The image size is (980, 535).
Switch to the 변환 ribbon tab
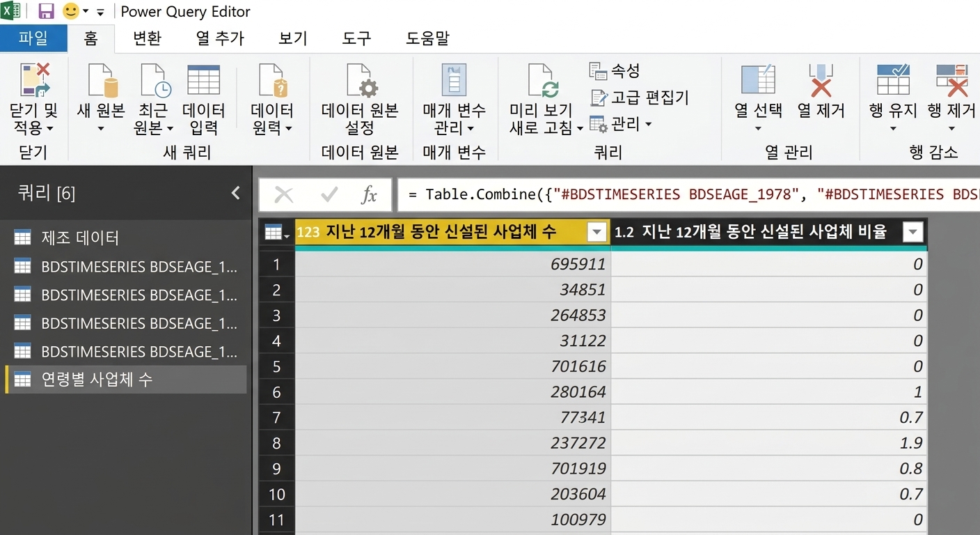tap(147, 38)
